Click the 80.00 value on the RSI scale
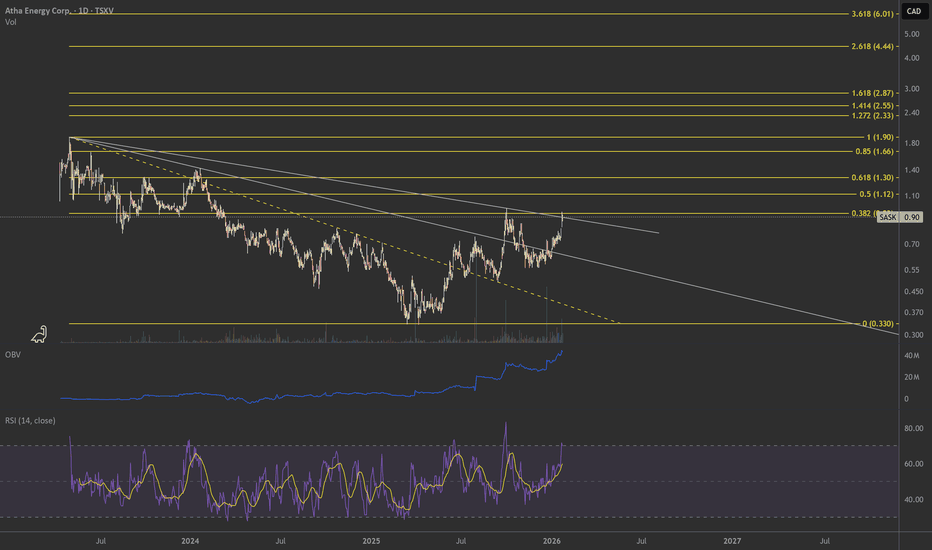 (x=914, y=428)
